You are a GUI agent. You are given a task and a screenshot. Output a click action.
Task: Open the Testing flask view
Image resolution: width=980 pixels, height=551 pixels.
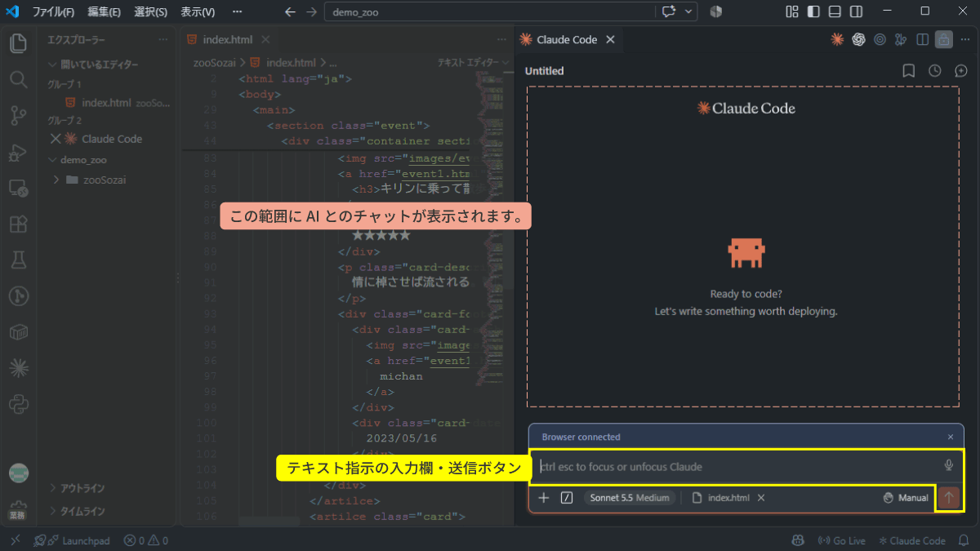(x=18, y=260)
